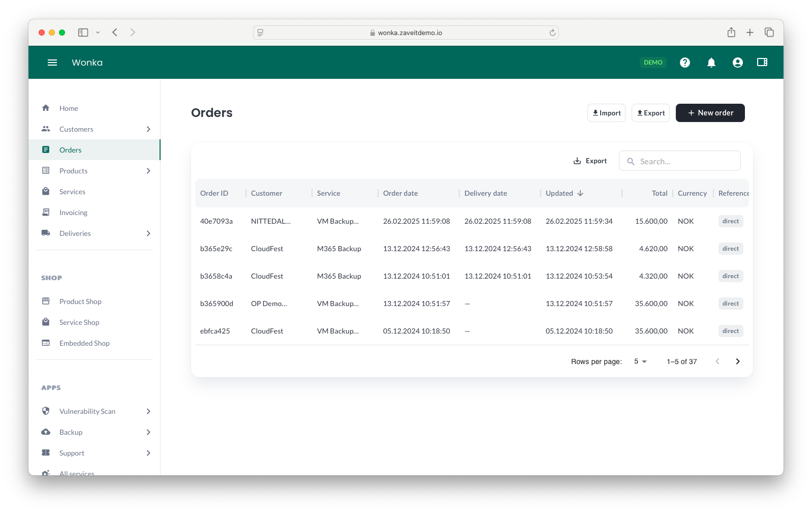Click the help question mark icon
The height and width of the screenshot is (513, 812).
(685, 63)
